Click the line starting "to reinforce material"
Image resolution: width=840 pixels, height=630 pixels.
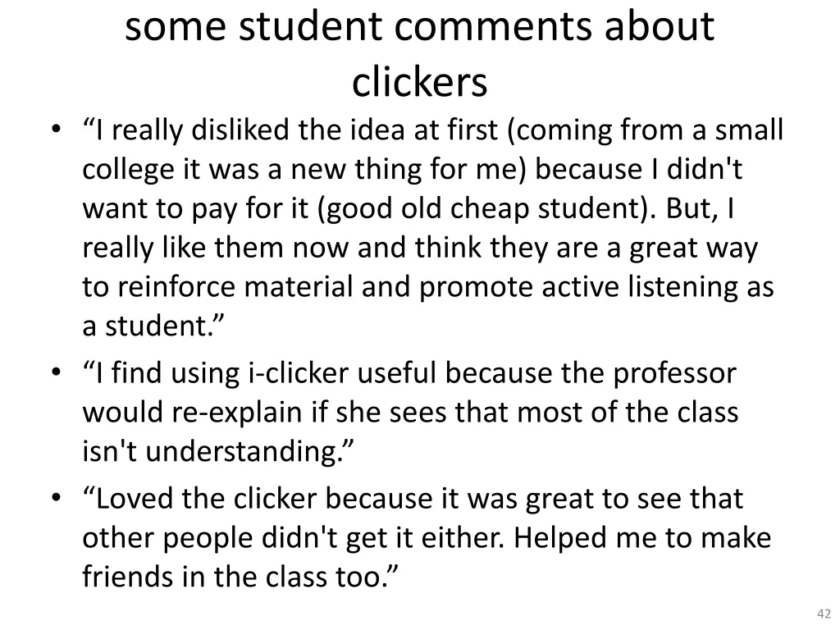428,288
